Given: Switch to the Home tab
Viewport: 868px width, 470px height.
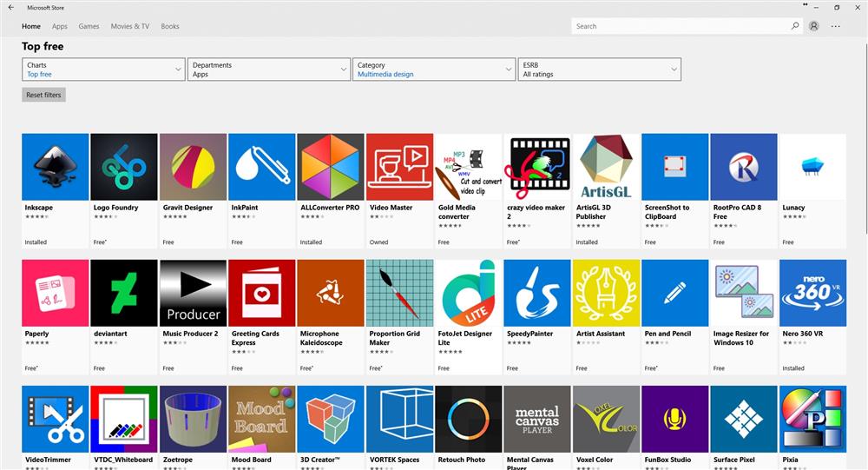Looking at the screenshot, I should (31, 26).
